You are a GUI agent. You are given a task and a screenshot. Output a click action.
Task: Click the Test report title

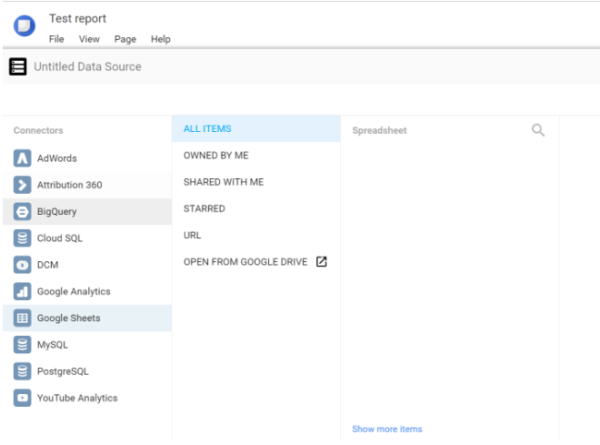(x=77, y=18)
